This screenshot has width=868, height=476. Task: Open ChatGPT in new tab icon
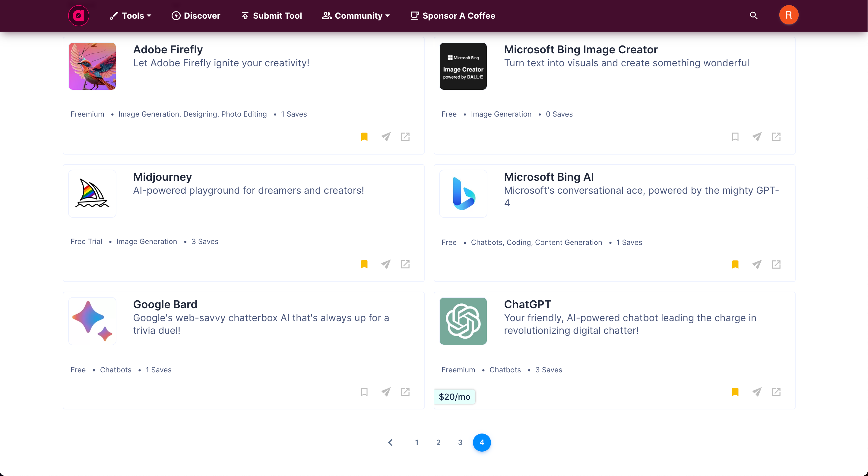coord(776,392)
